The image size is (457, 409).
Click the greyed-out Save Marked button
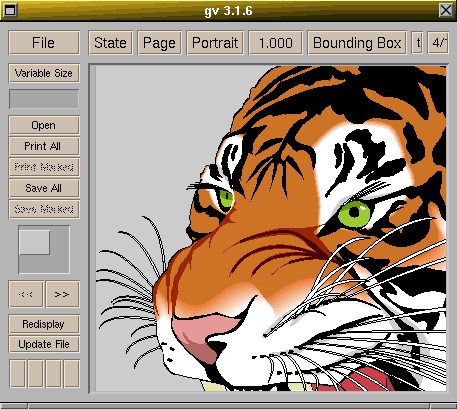44,209
